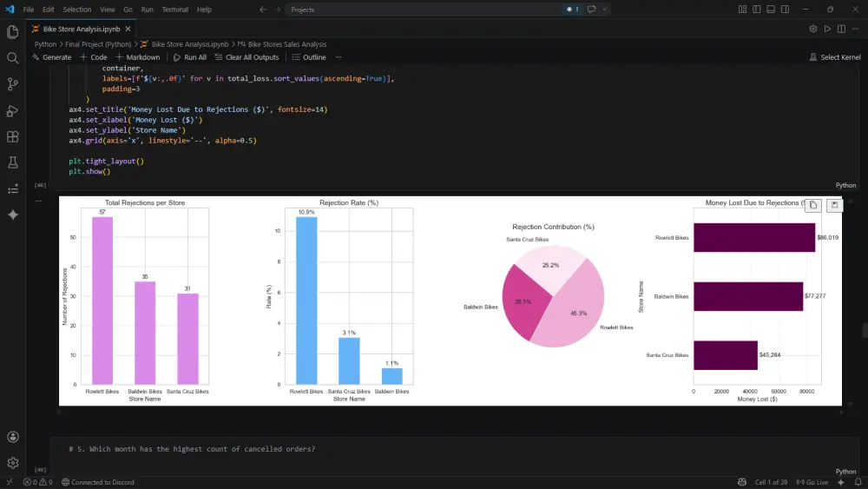Click the remote window status bar icon
868x489 pixels.
pyautogui.click(x=10, y=482)
